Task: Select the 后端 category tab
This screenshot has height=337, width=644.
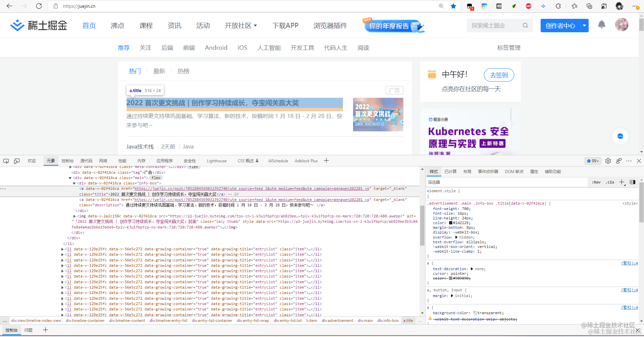Action: point(167,48)
